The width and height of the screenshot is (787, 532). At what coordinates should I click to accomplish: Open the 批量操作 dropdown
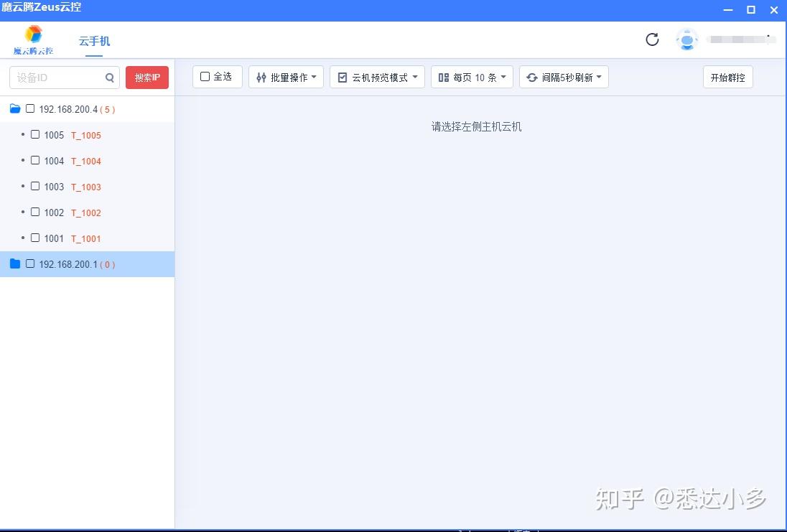click(286, 78)
